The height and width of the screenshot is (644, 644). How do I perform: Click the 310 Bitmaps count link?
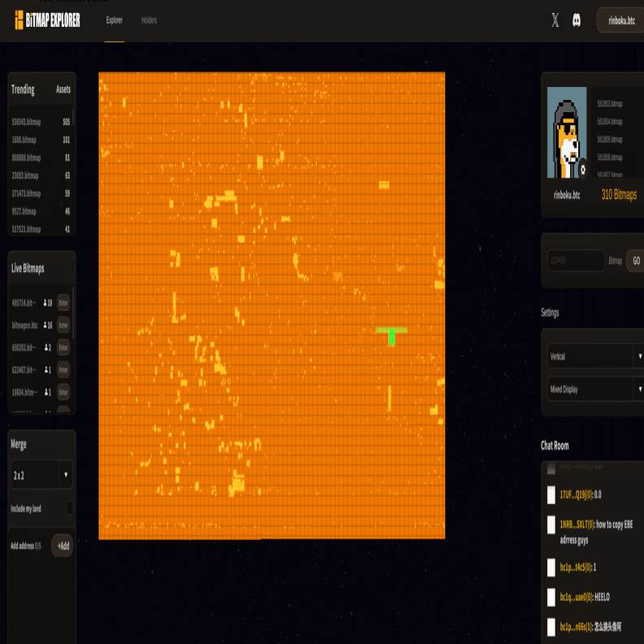coord(619,195)
